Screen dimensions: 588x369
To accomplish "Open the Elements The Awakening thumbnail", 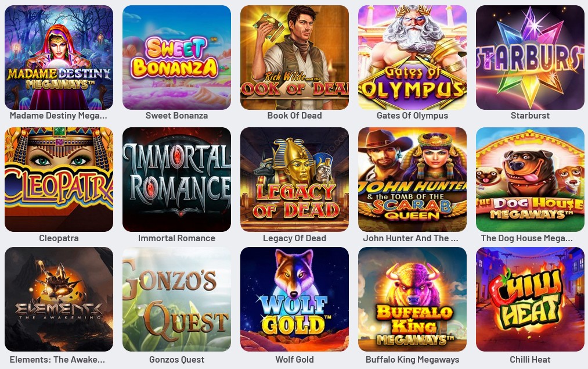I will tap(59, 299).
